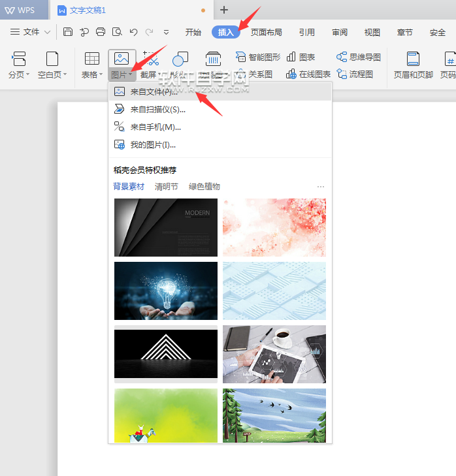456x476 pixels.
Task: Click the Undo arrow icon
Action: click(133, 31)
